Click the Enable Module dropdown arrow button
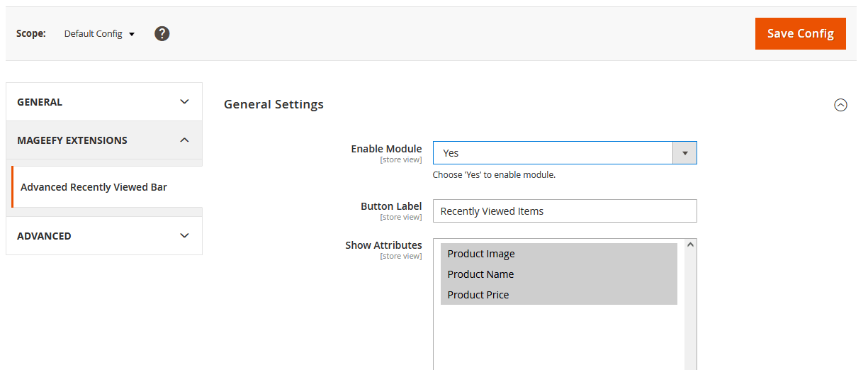Screen dimensions: 868x370 (684, 153)
